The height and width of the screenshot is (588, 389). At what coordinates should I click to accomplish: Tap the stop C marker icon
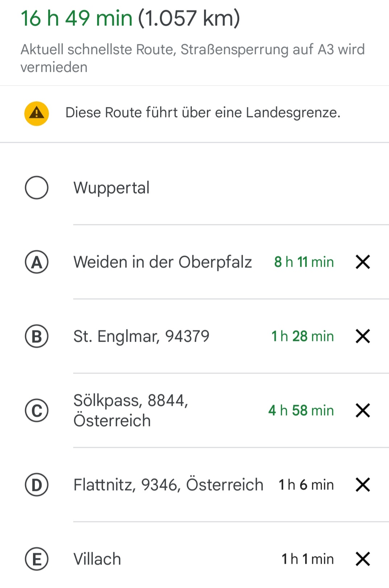[37, 410]
